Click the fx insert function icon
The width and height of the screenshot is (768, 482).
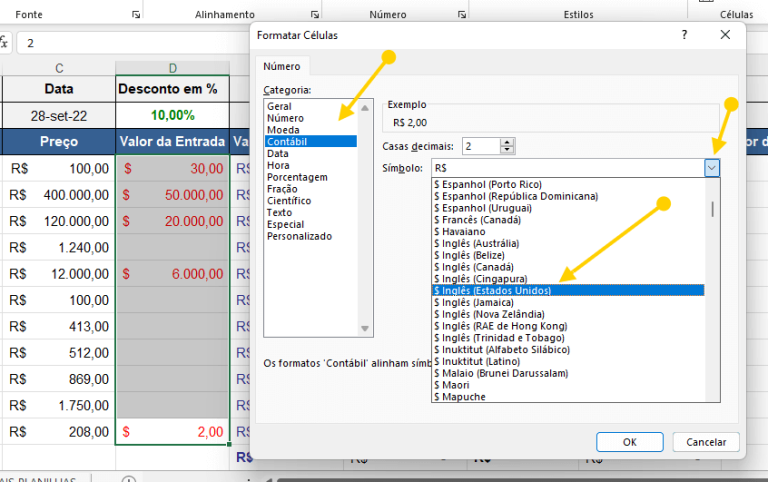[5, 43]
